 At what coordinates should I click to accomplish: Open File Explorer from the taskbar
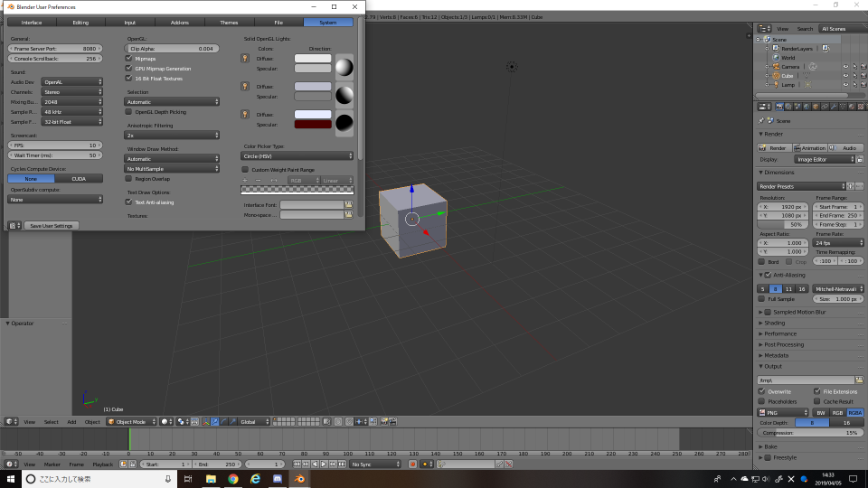tap(211, 479)
